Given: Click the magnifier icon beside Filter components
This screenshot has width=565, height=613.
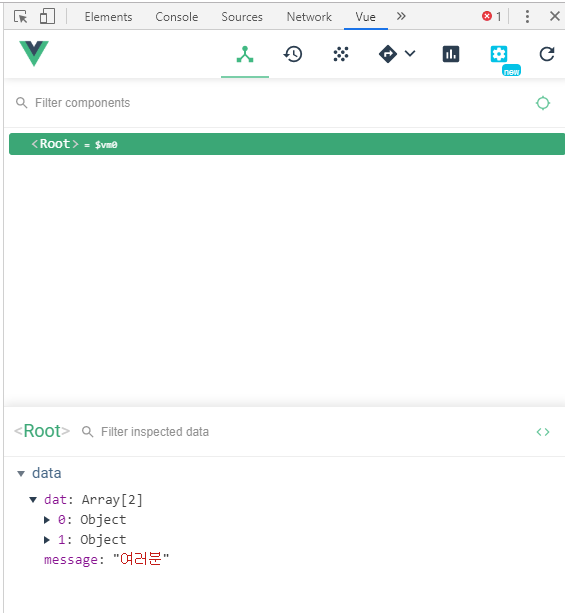Looking at the screenshot, I should tap(22, 103).
